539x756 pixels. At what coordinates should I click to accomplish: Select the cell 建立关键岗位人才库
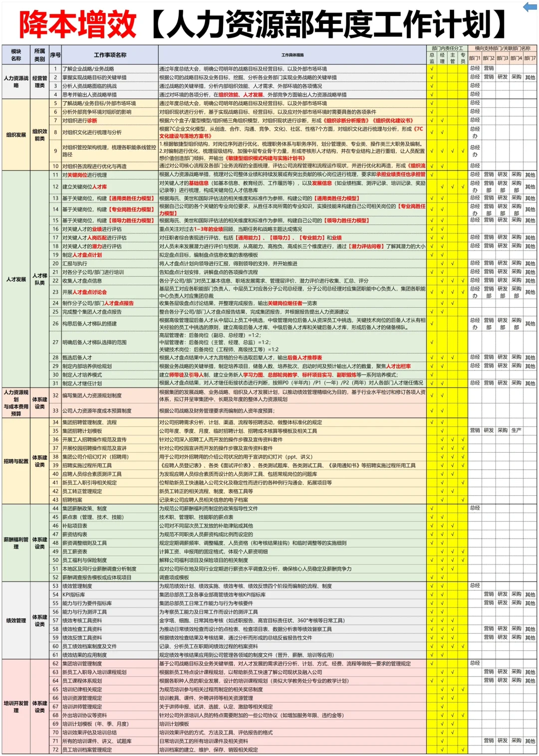click(x=110, y=187)
